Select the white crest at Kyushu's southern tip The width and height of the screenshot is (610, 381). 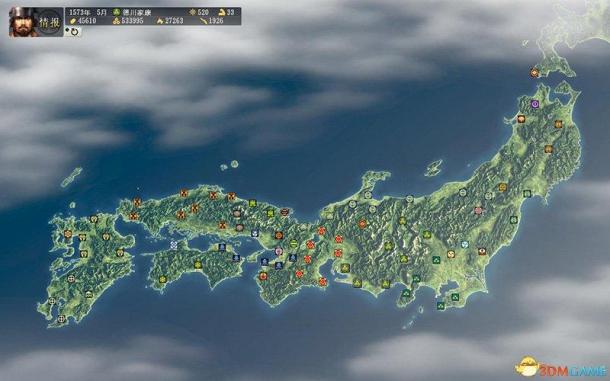click(x=61, y=319)
